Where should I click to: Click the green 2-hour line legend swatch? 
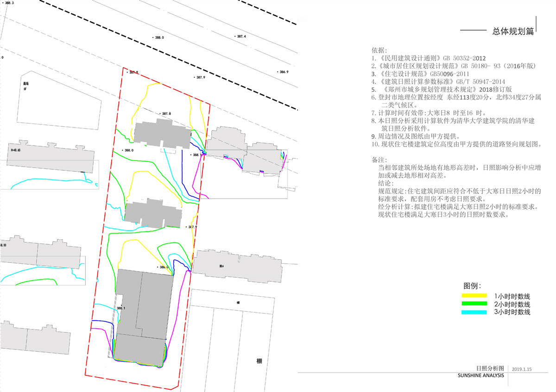[474, 304]
